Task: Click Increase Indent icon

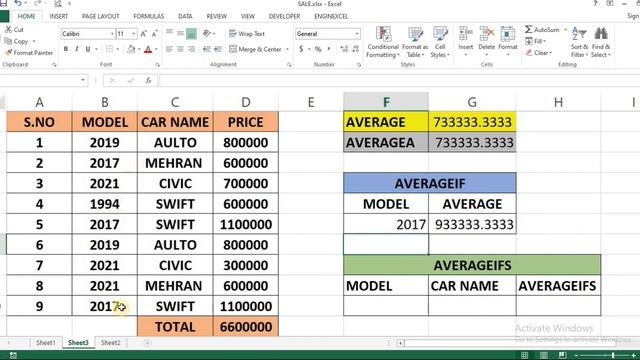Action: (x=218, y=49)
